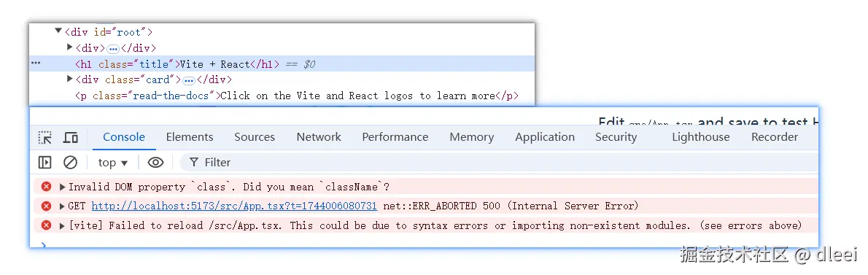Select the h1 class="title" element row
Viewport: 868px width, 275px height.
click(282, 63)
